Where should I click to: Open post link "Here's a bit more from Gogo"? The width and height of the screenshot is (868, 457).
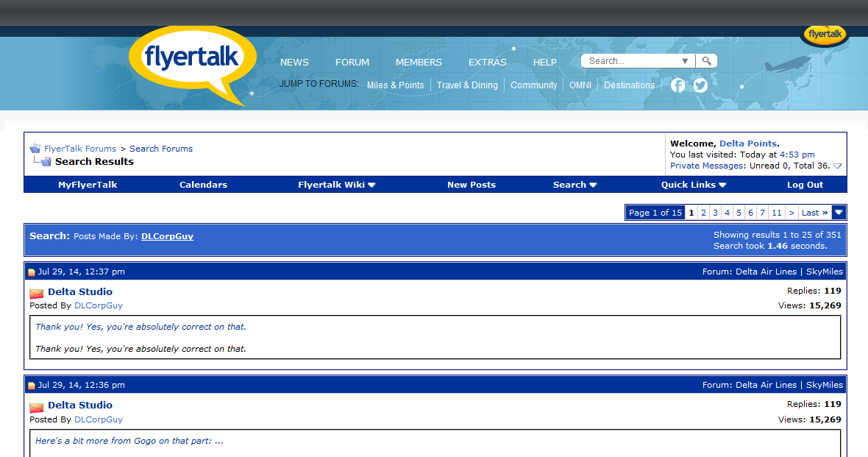point(129,441)
